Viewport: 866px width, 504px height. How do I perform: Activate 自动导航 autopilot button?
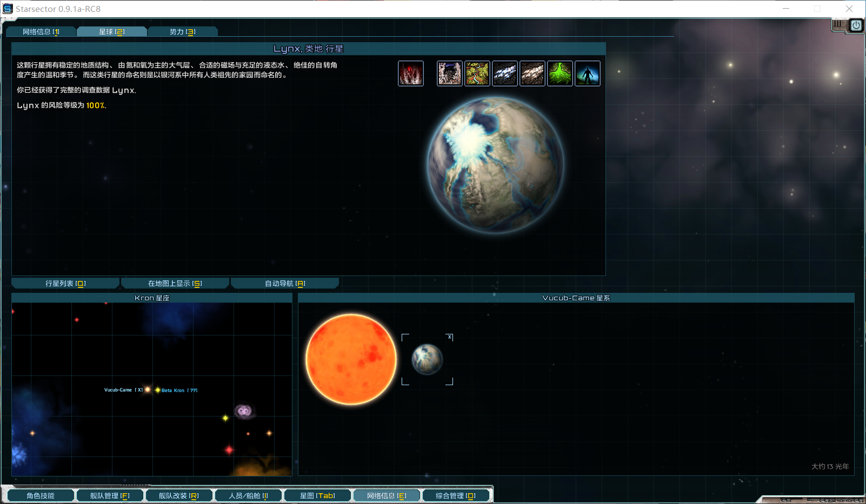[285, 284]
